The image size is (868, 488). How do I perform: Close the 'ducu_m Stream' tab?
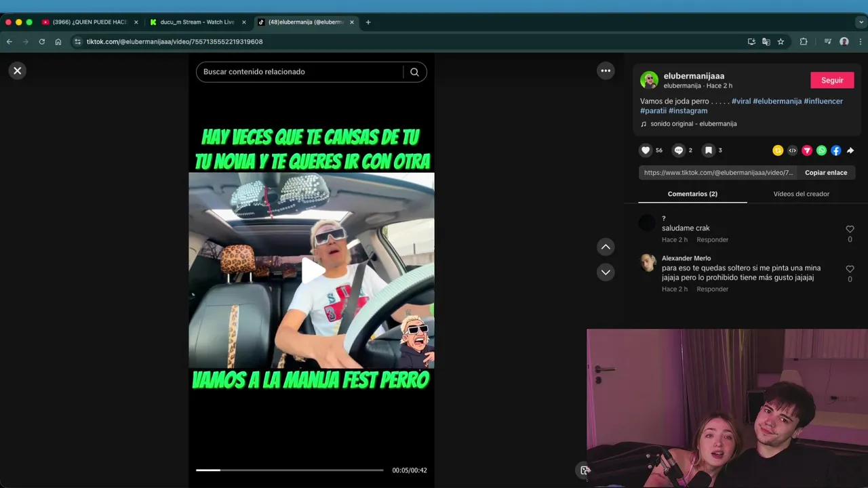244,22
